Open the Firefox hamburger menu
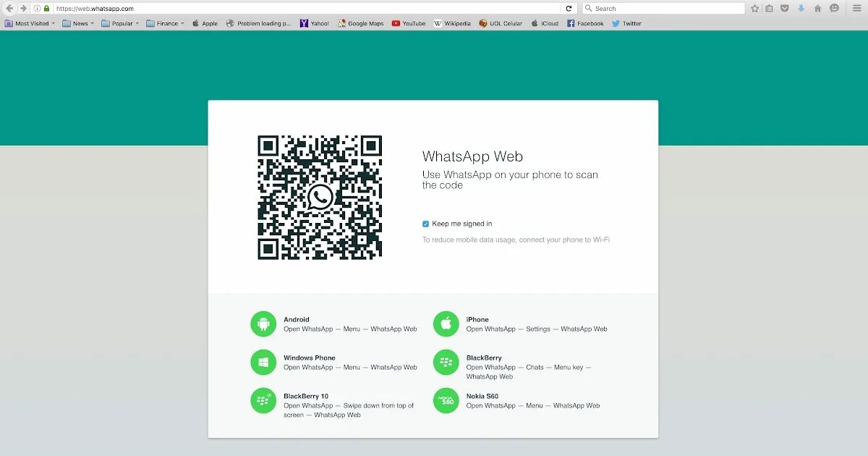 click(x=858, y=8)
